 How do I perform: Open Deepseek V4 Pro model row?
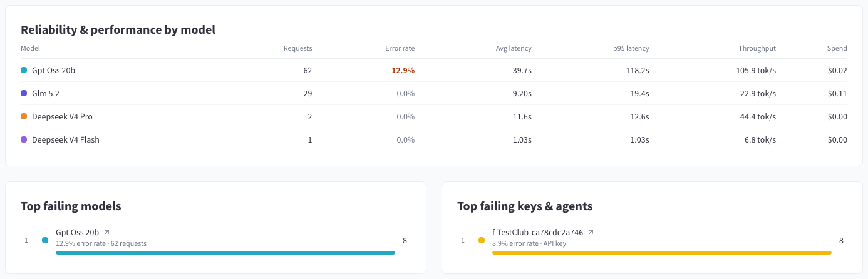pos(434,117)
